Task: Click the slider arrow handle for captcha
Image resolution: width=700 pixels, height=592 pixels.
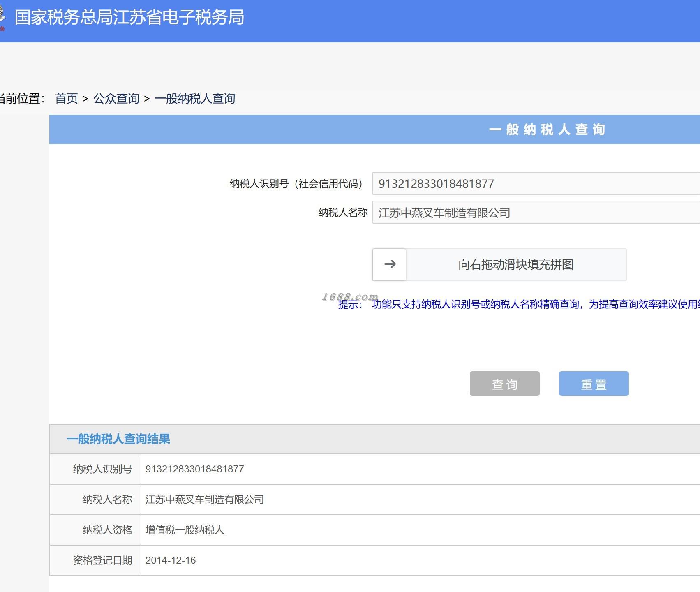Action: tap(389, 265)
